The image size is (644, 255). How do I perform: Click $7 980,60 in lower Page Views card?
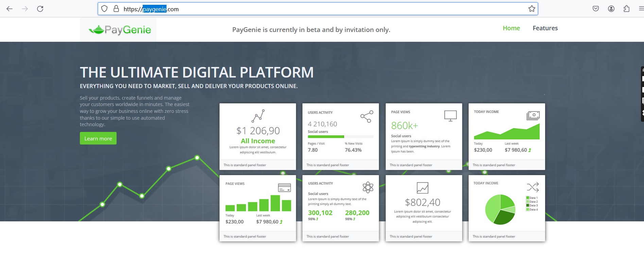pyautogui.click(x=267, y=222)
